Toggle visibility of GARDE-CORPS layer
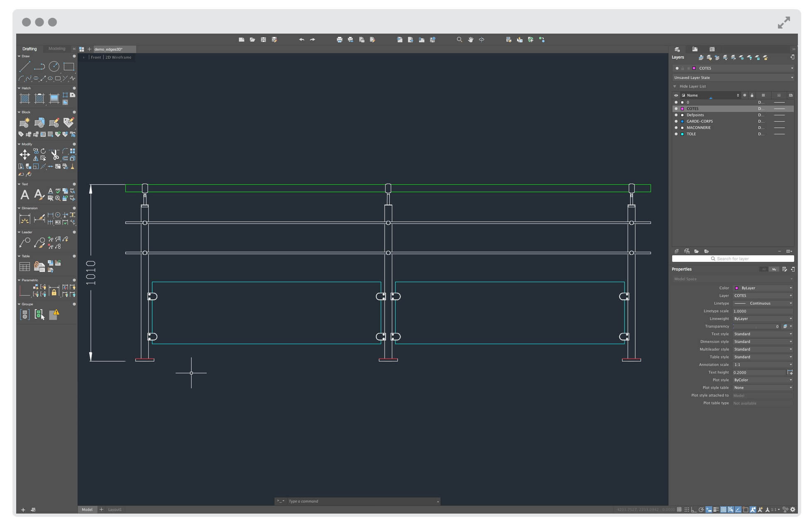Screen dimensions: 812x526 [x=676, y=121]
